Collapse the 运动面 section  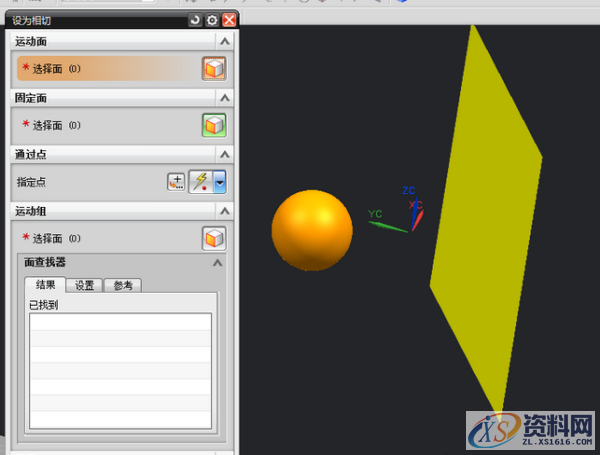point(225,41)
